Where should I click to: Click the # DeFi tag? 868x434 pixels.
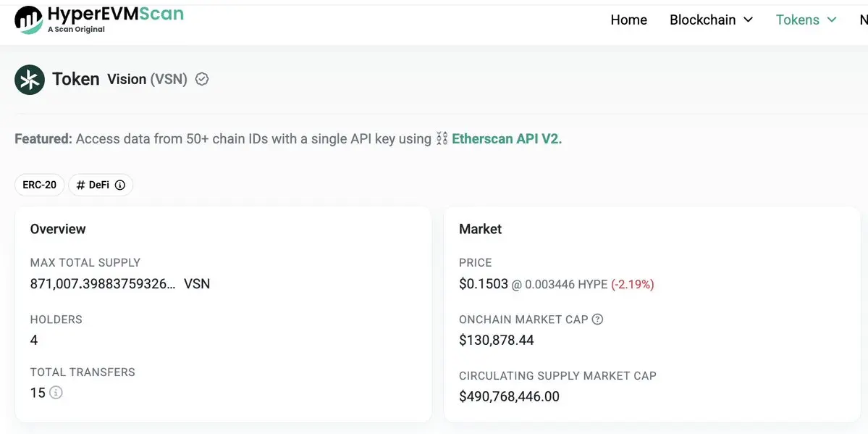pyautogui.click(x=101, y=185)
